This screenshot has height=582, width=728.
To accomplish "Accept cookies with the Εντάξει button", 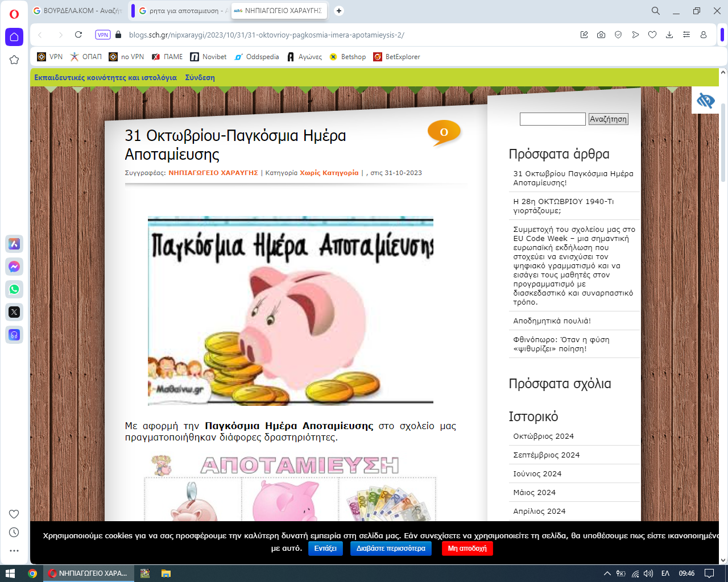I will 325,548.
